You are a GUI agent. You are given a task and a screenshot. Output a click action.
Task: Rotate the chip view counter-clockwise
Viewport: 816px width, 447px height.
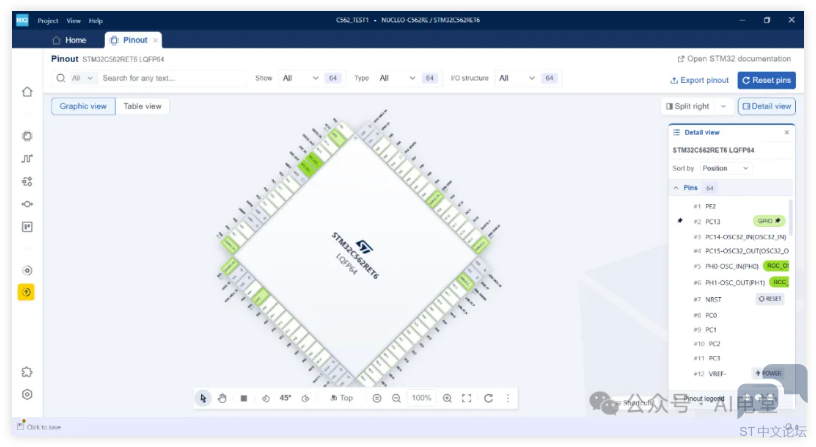click(265, 398)
